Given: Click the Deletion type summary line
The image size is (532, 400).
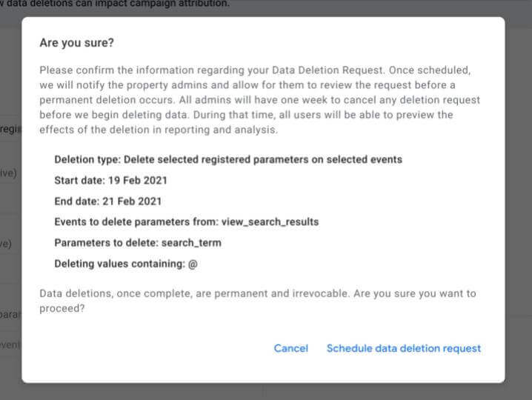Looking at the screenshot, I should tap(228, 159).
